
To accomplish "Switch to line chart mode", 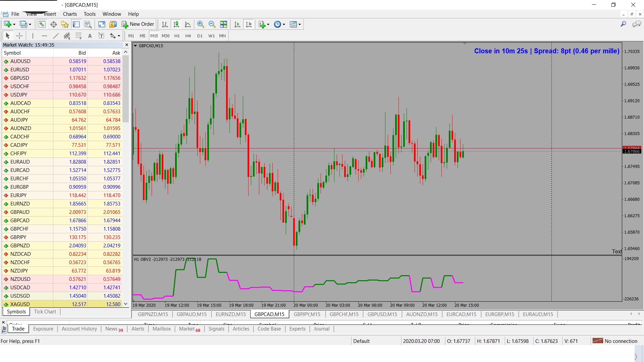I will [x=188, y=24].
